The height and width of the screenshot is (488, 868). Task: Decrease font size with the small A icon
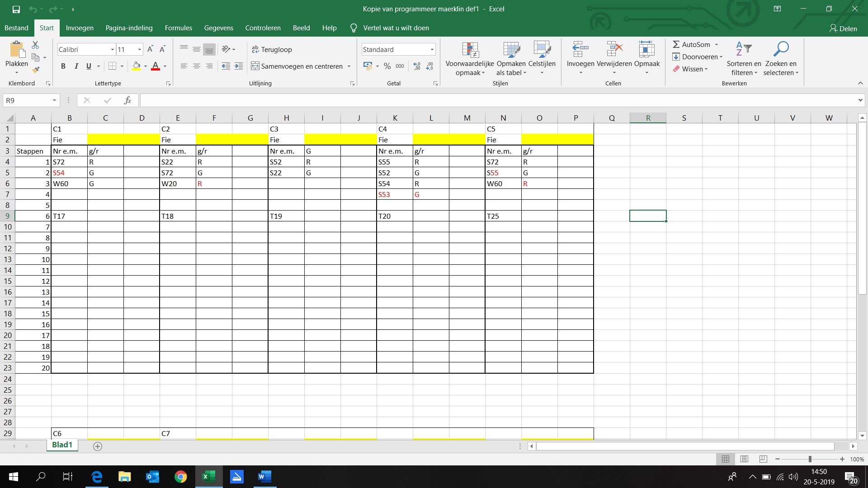[x=162, y=49]
